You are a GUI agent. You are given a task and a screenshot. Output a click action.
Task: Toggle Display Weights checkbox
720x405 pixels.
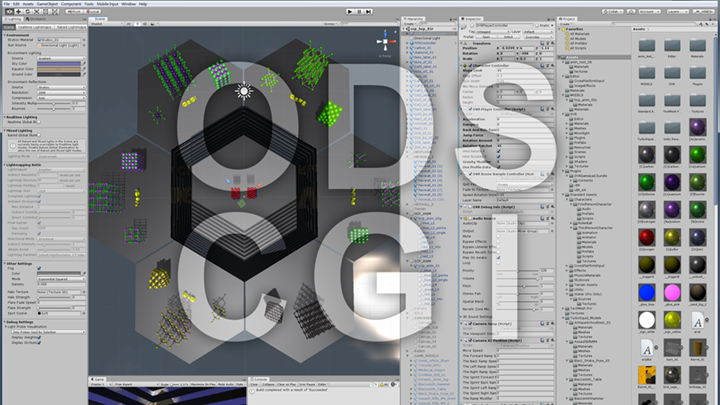(39, 338)
